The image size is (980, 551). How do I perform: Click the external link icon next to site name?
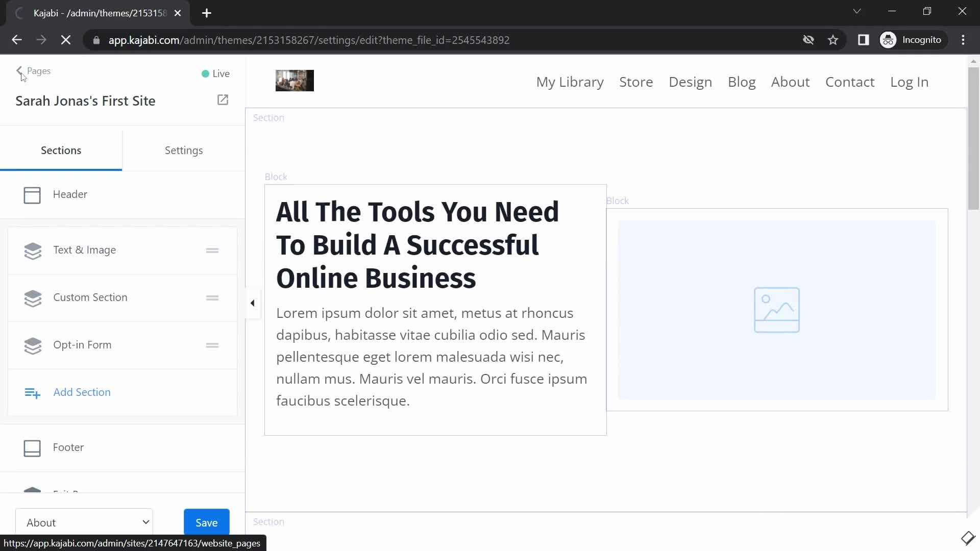(x=223, y=100)
